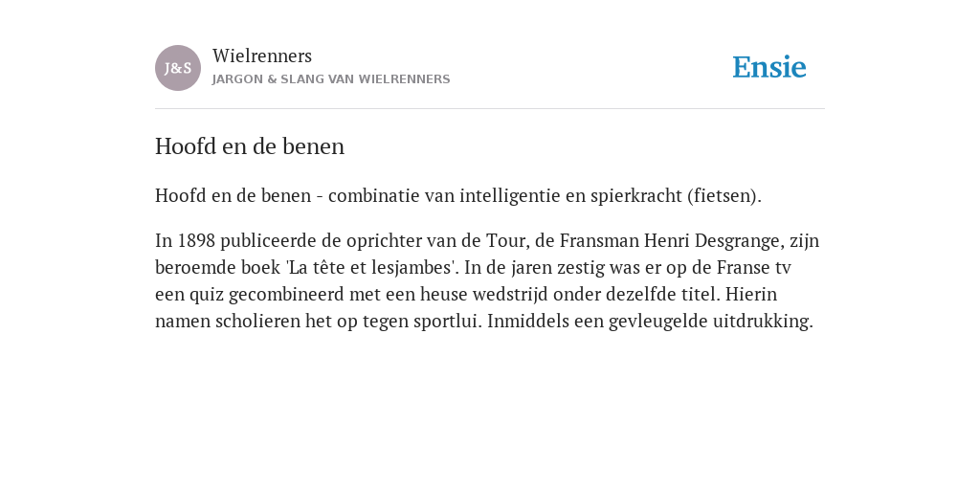
Task: Click the name 'Henri Desgrange' in the text
Action: coord(711,240)
